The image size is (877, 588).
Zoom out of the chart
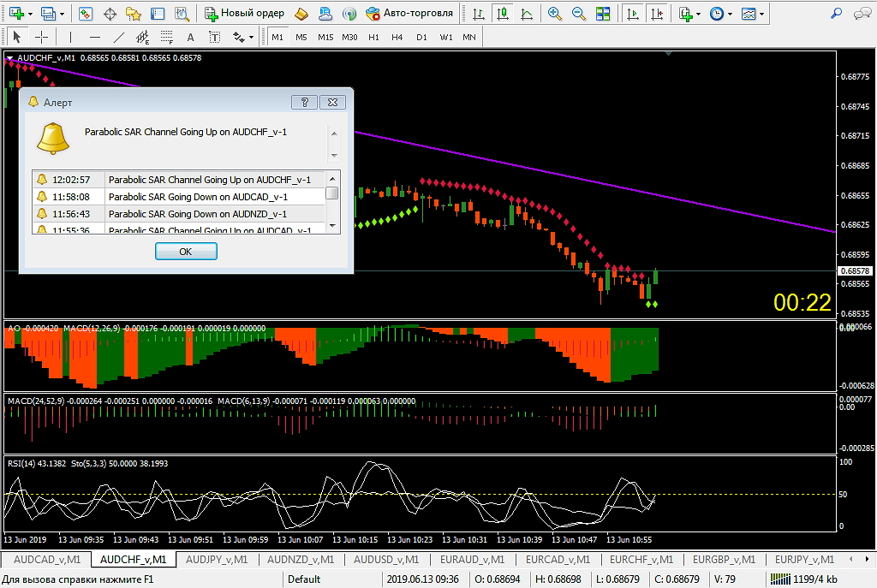pos(578,14)
